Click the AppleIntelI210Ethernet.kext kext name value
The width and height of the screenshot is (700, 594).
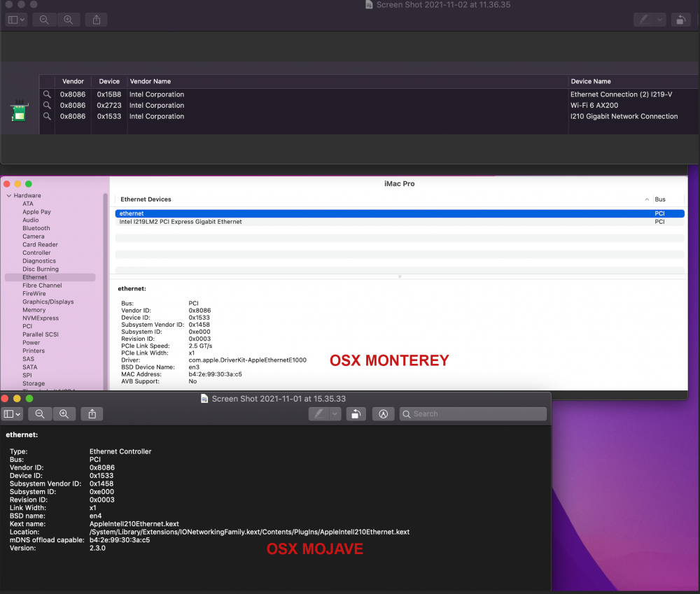coord(134,524)
